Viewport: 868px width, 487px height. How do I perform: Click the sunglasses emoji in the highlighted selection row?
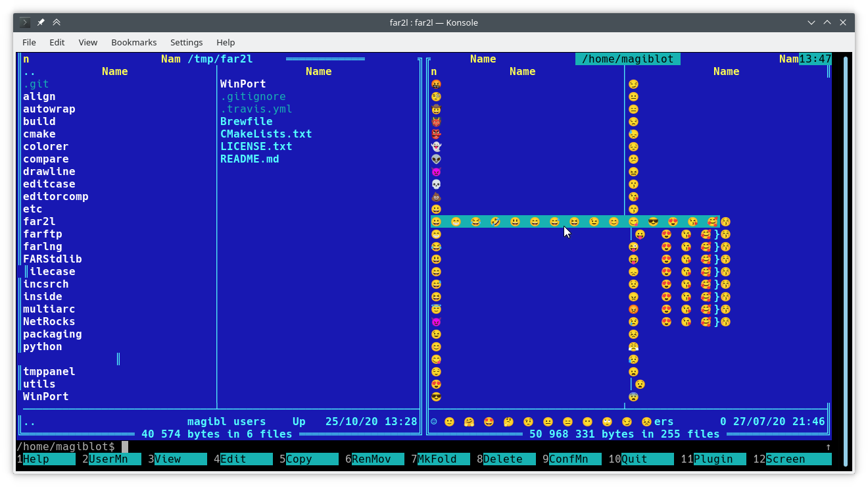(x=653, y=222)
